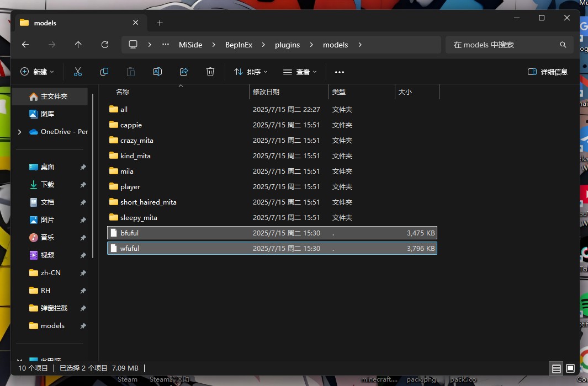Click the Paste icon on toolbar
The height and width of the screenshot is (386, 588).
point(130,72)
